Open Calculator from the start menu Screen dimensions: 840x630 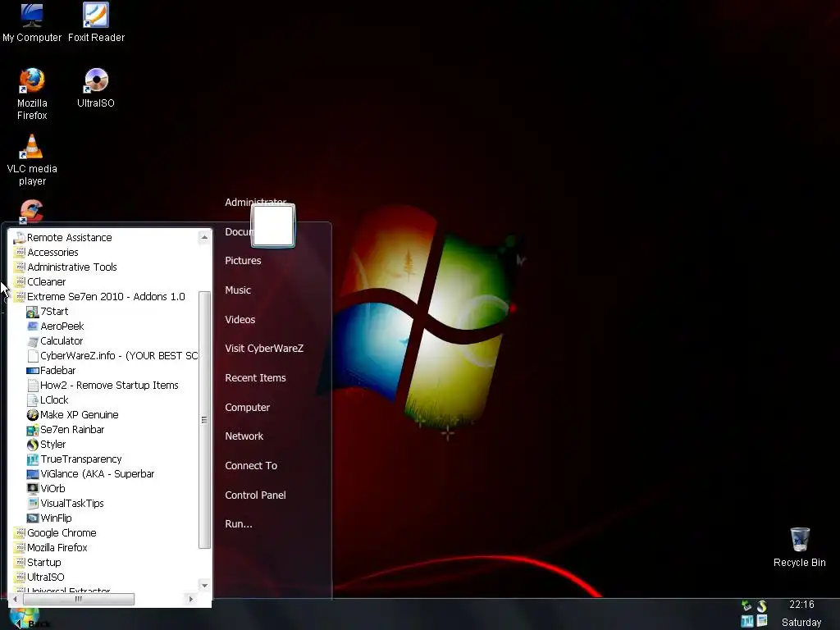(55, 340)
